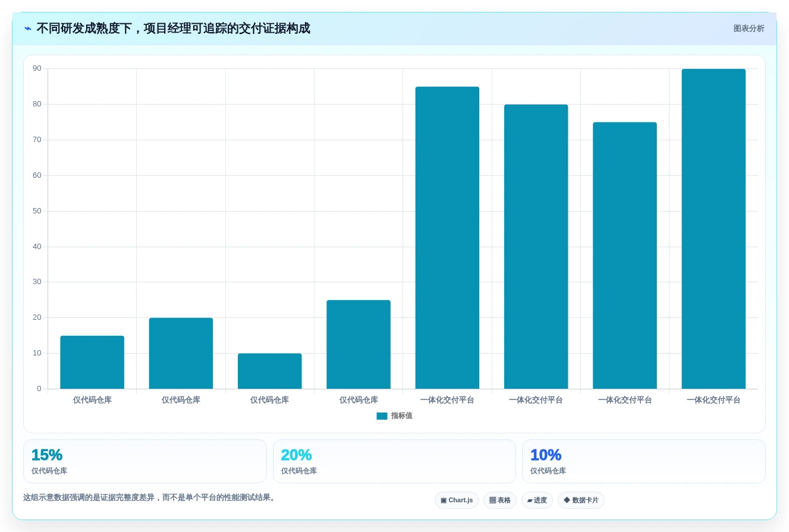Click the 指标值 legend label

402,416
